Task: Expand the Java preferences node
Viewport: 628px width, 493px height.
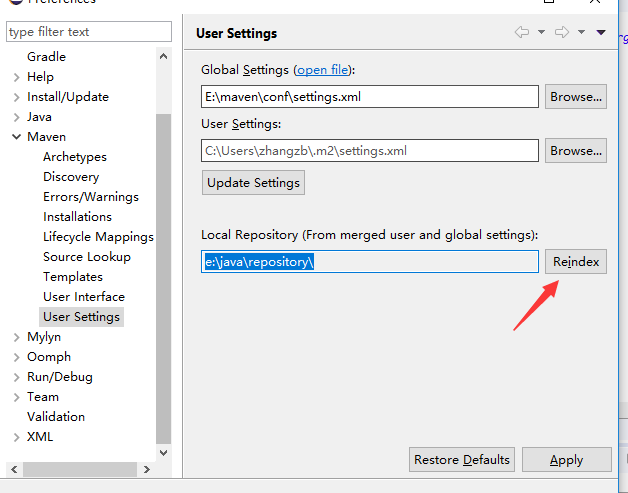Action: coord(16,117)
